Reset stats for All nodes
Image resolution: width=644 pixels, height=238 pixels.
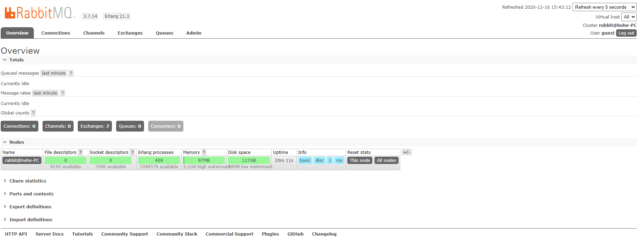click(386, 160)
